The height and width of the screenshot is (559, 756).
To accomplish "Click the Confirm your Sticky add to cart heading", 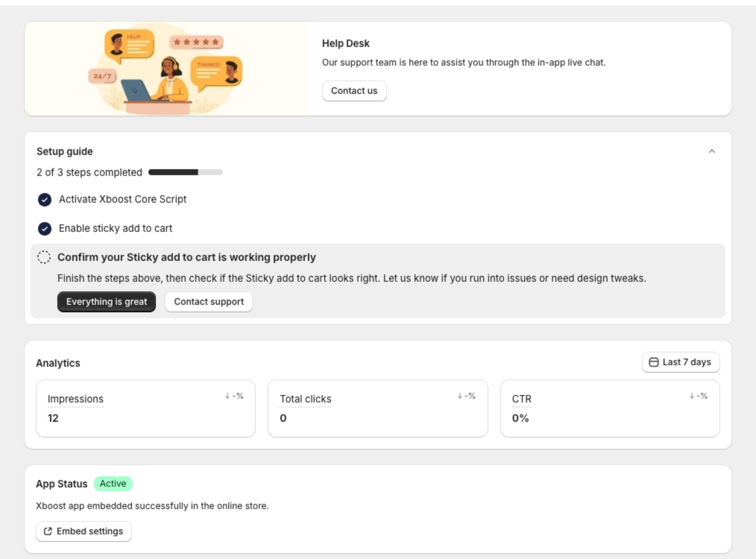I will point(187,257).
